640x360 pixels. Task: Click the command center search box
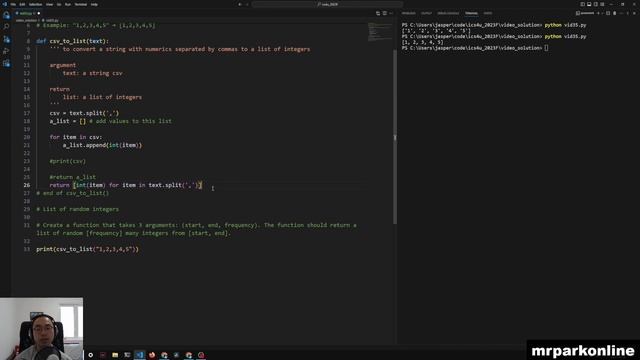327,4
